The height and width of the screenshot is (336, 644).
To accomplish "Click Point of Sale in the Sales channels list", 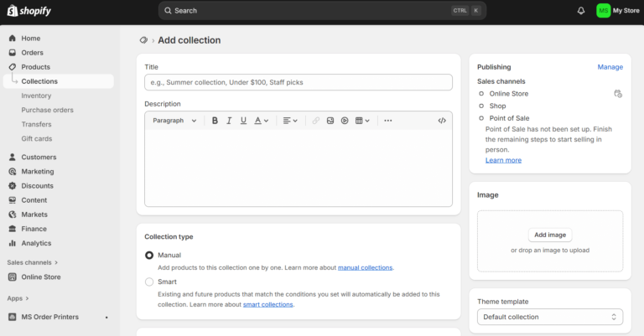I will (x=509, y=118).
